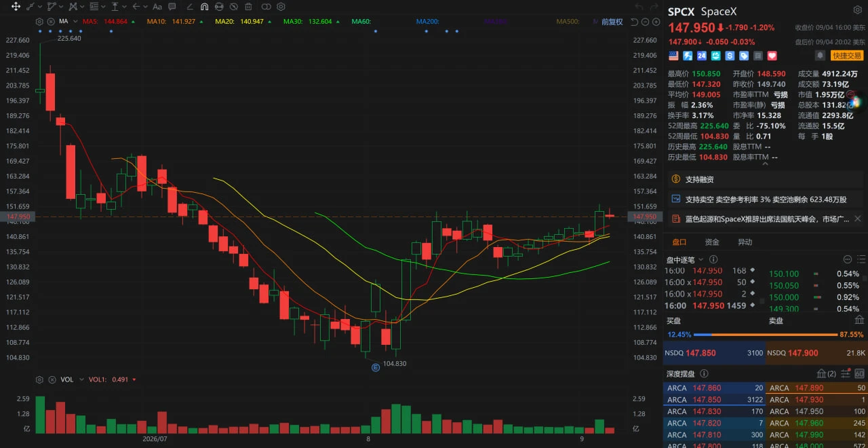Switch to the 异动 tab

pyautogui.click(x=745, y=242)
